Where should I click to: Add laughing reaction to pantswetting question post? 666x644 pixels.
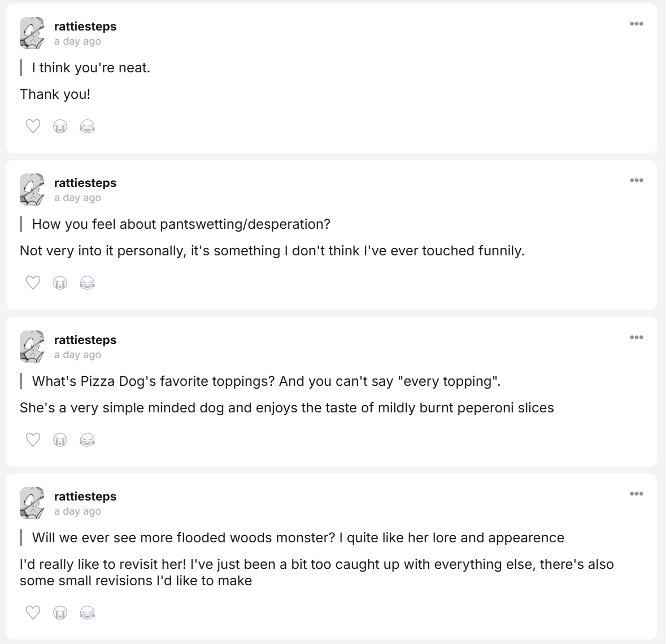point(87,283)
